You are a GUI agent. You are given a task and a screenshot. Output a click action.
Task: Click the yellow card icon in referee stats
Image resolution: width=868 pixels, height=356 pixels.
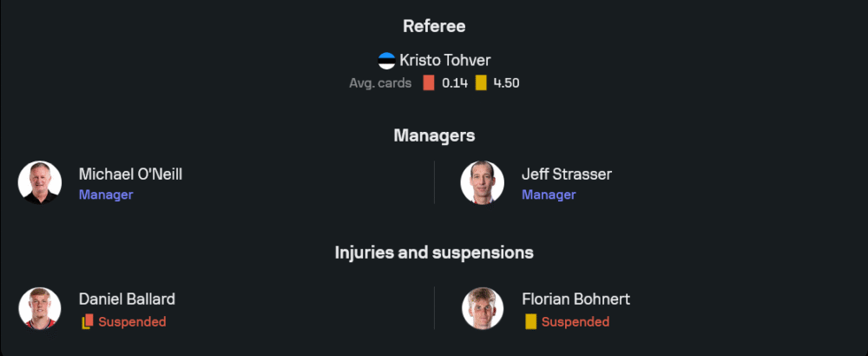pyautogui.click(x=481, y=83)
